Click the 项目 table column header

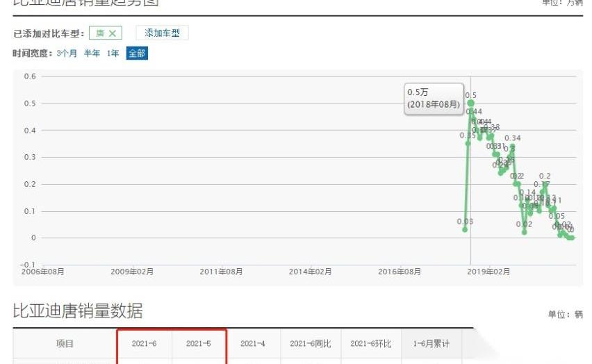pos(65,344)
